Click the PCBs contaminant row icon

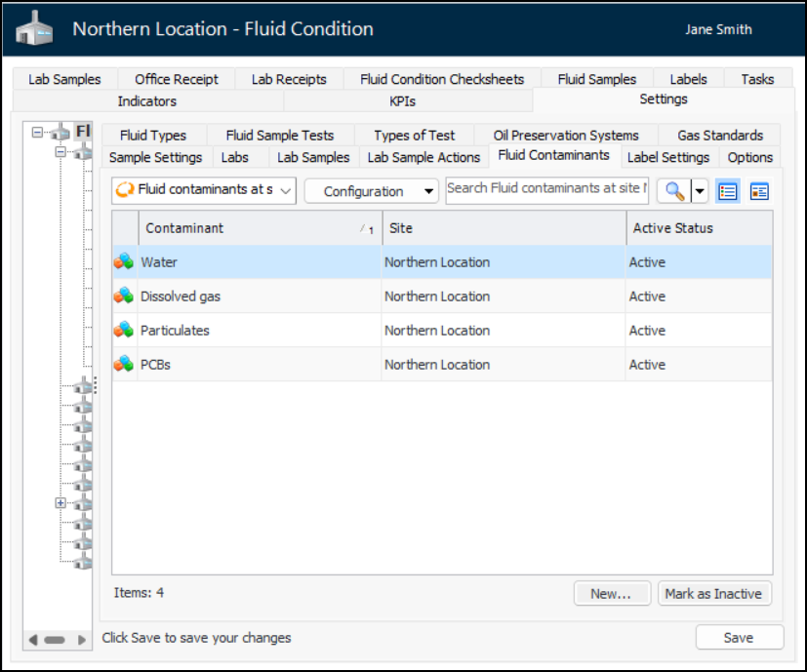[x=124, y=365]
